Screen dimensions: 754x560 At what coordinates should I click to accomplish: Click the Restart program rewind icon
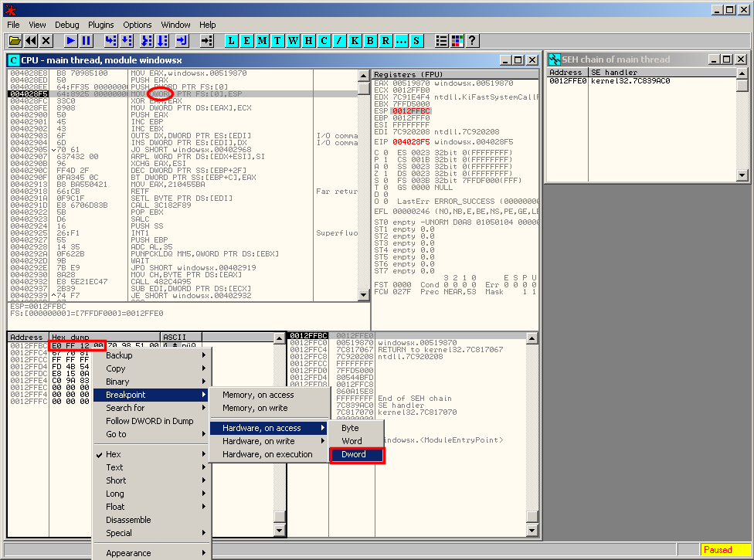(31, 40)
